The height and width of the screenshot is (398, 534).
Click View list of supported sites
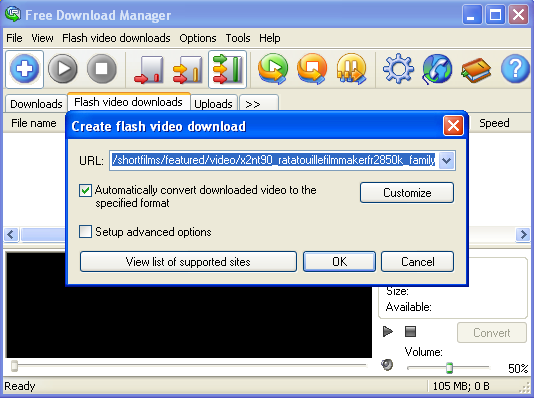point(188,261)
